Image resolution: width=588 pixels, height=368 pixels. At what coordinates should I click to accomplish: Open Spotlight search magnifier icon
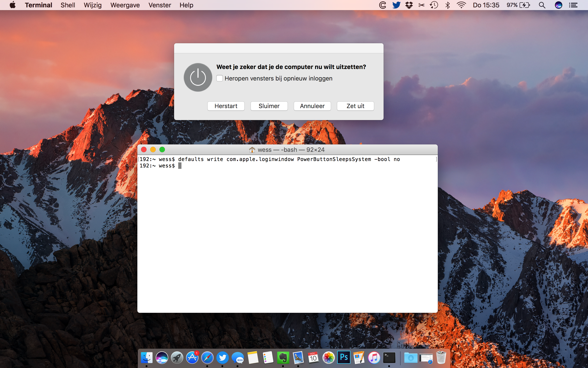tap(542, 5)
